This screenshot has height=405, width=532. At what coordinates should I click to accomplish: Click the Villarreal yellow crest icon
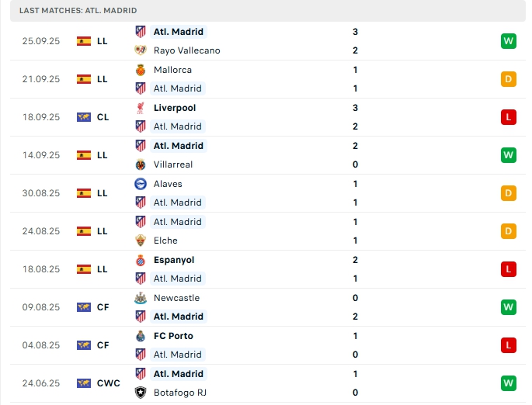(x=141, y=164)
